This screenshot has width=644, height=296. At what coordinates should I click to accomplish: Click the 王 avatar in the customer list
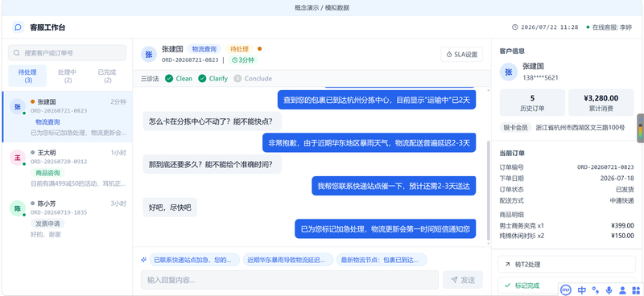(x=18, y=158)
